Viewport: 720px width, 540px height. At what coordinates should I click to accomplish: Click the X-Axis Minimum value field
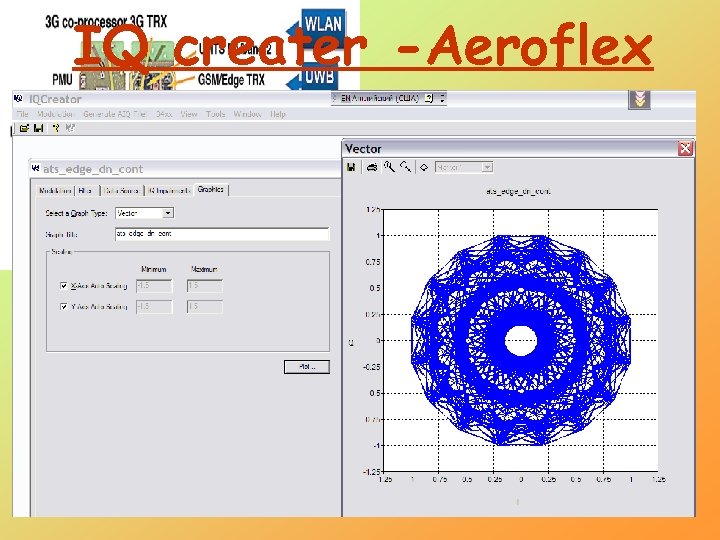[154, 286]
